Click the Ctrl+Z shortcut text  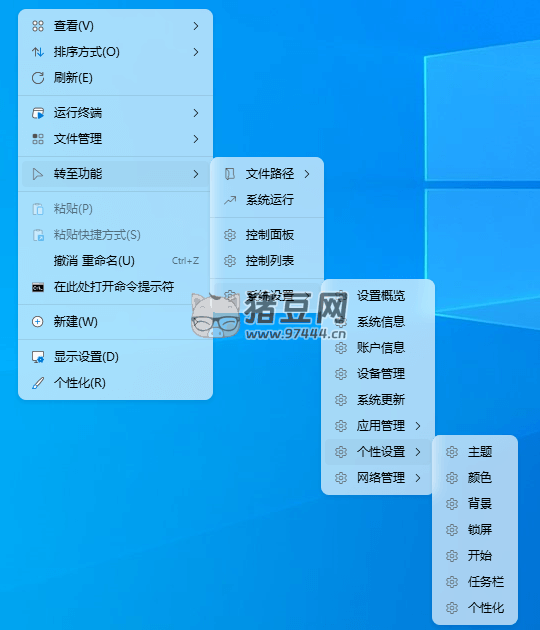185,261
